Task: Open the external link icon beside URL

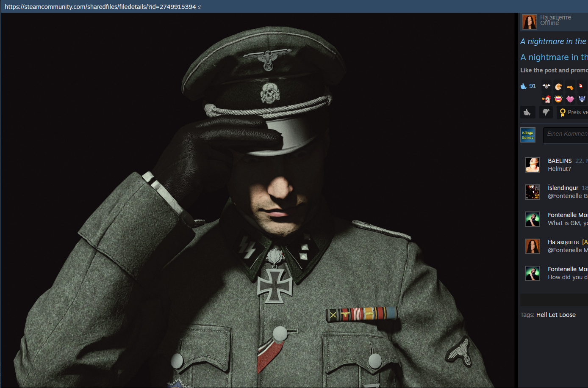Action: 200,7
